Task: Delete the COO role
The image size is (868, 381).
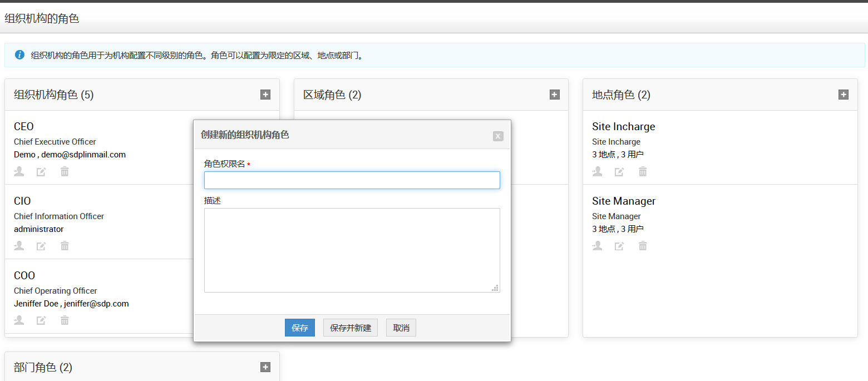Action: click(65, 320)
